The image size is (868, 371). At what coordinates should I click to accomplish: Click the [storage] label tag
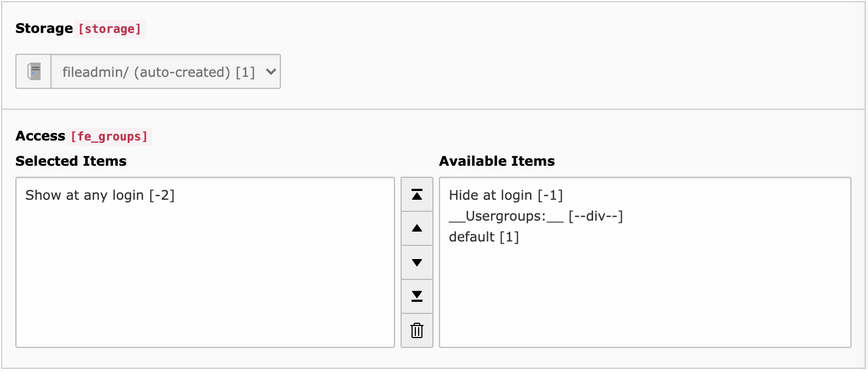[x=109, y=29]
